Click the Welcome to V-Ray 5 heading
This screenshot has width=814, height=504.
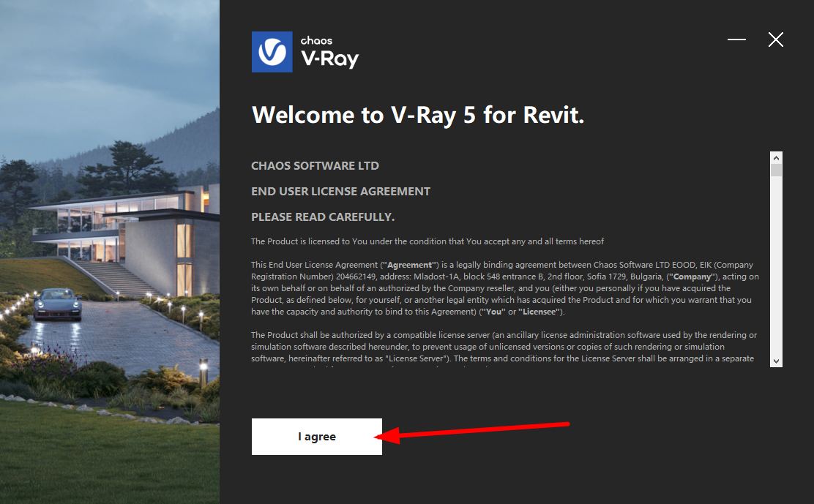click(418, 115)
